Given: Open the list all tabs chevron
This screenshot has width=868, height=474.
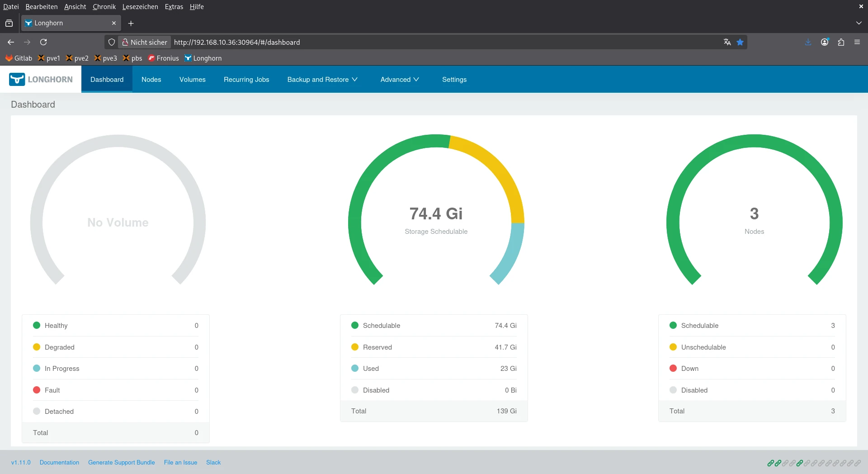Looking at the screenshot, I should click(859, 23).
